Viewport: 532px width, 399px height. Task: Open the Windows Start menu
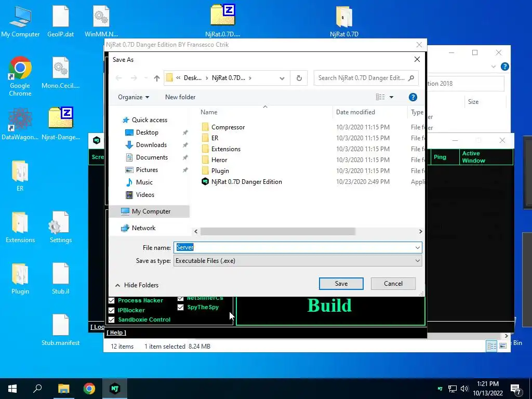pyautogui.click(x=12, y=389)
